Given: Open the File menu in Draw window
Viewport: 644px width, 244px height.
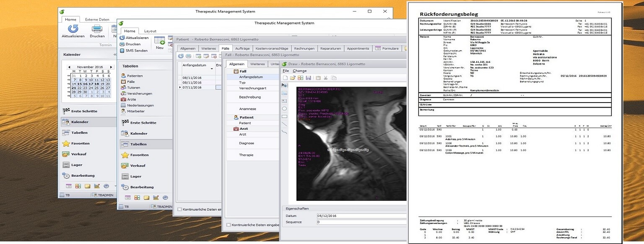Looking at the screenshot, I should click(285, 71).
